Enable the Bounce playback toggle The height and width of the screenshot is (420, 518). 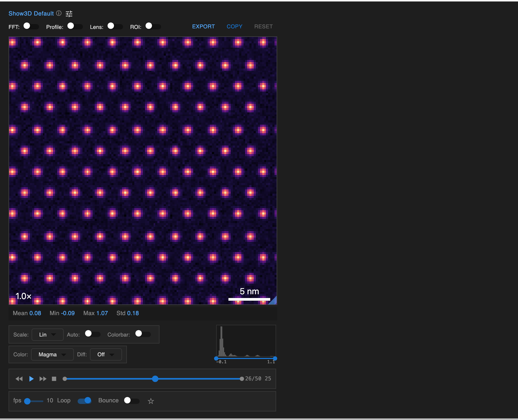[x=131, y=401]
